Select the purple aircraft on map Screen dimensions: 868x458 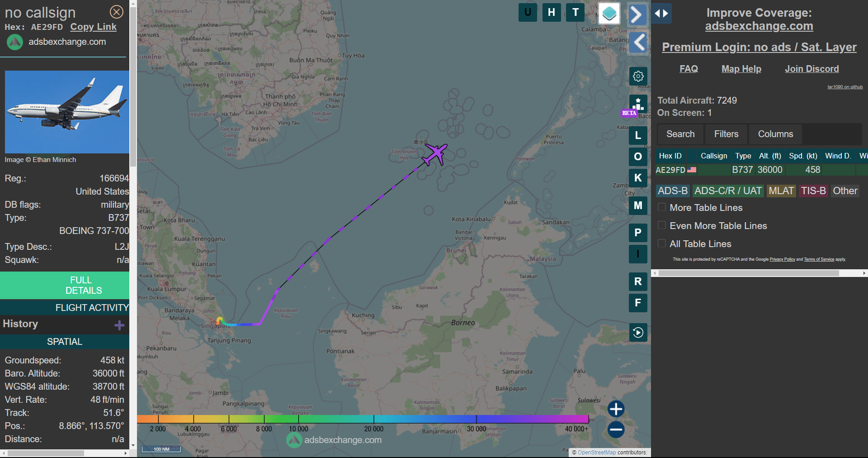coord(435,154)
